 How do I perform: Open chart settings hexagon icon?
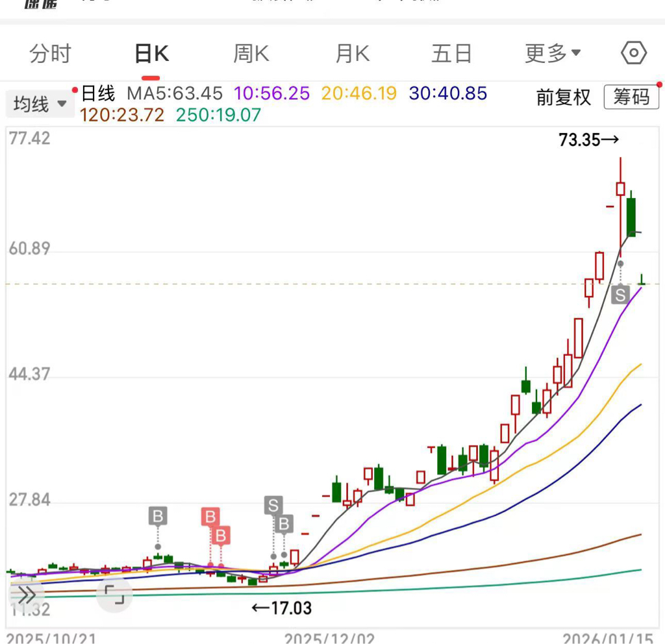tap(634, 53)
